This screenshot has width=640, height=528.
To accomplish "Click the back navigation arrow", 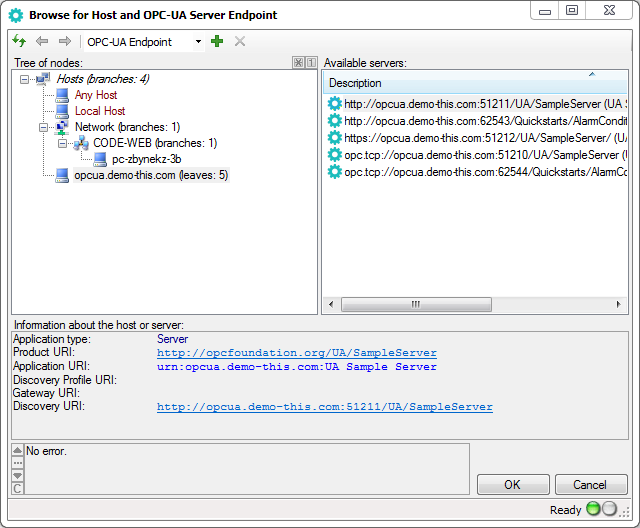I will pos(42,41).
